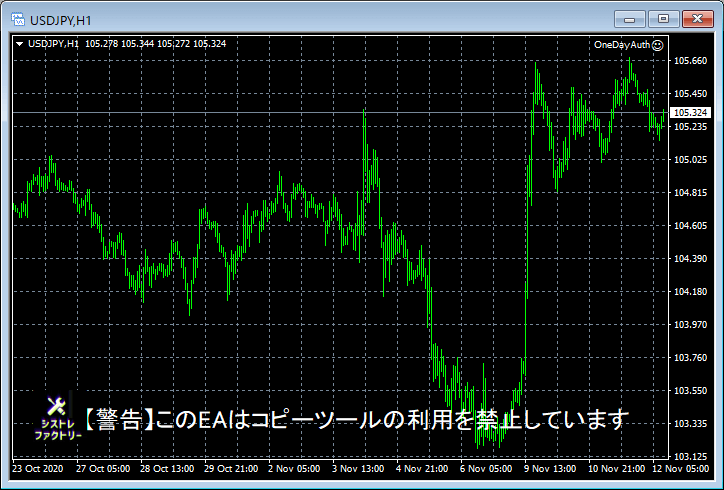Minimize the USDJPY,H1 chart window
The image size is (724, 490).
[x=629, y=19]
